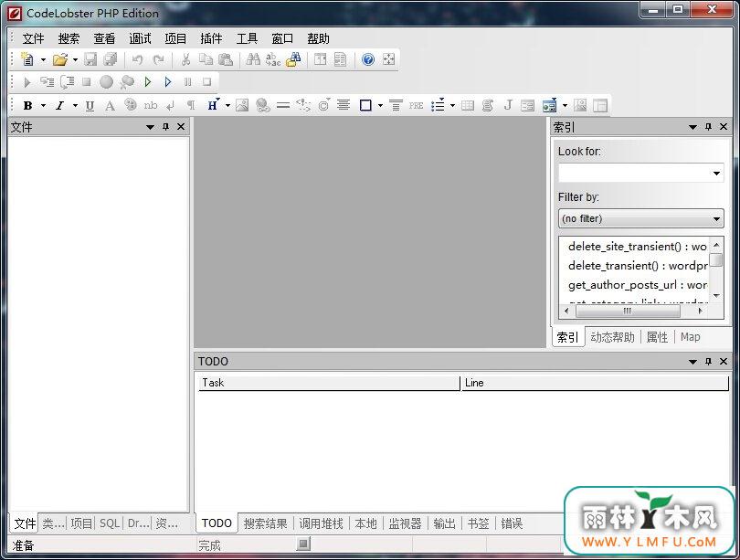The height and width of the screenshot is (560, 740).
Task: Click the status bar stop progress button
Action: click(x=303, y=544)
